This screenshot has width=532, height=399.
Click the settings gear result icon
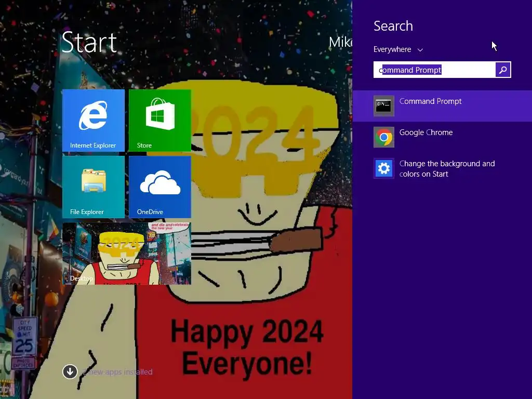(x=384, y=168)
